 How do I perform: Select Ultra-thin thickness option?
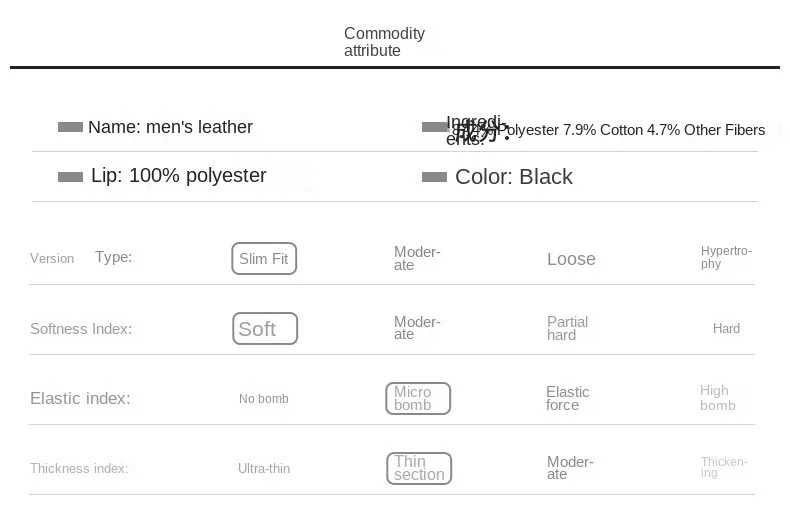(x=264, y=468)
